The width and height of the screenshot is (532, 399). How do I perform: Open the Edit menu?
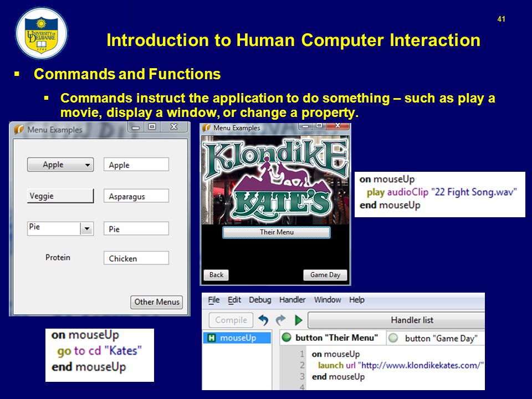pyautogui.click(x=234, y=300)
